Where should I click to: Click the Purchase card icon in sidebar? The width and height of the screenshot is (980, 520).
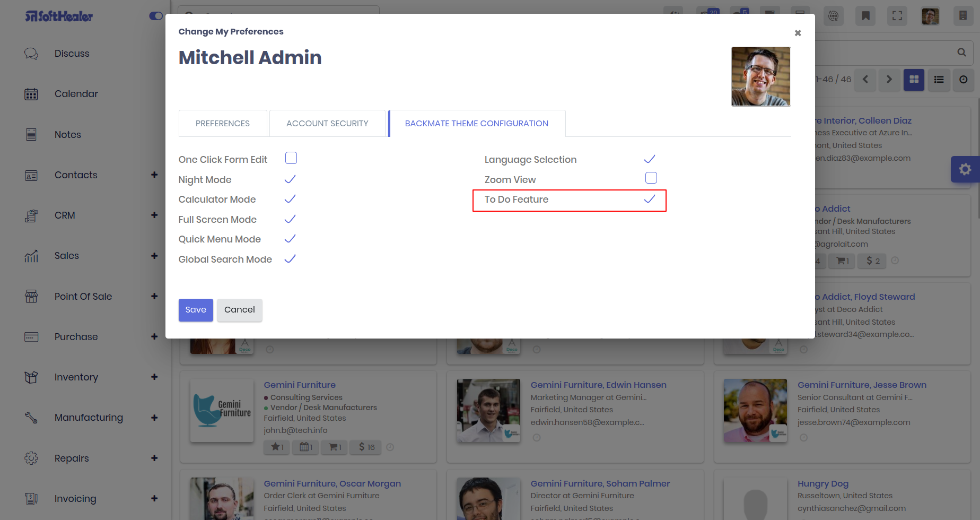tap(31, 337)
